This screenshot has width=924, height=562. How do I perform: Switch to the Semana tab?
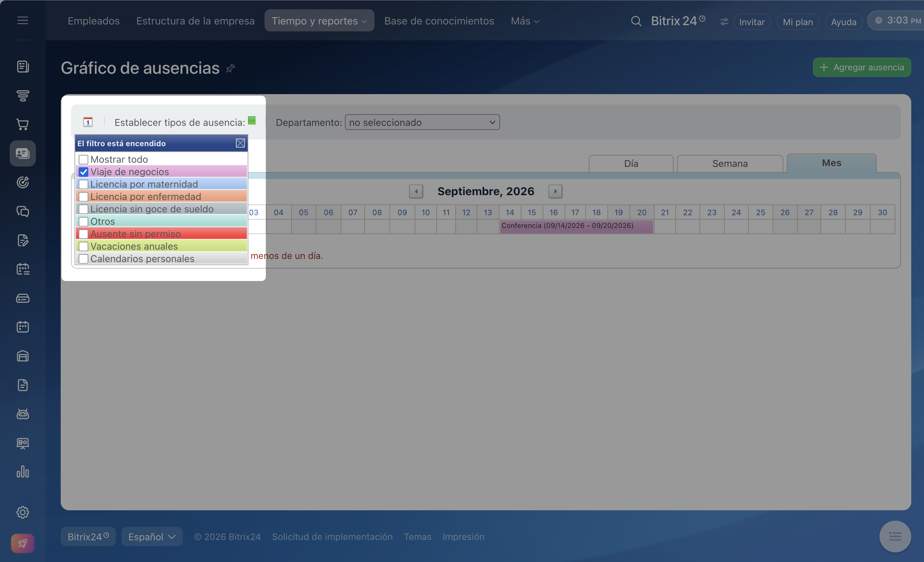tap(730, 164)
